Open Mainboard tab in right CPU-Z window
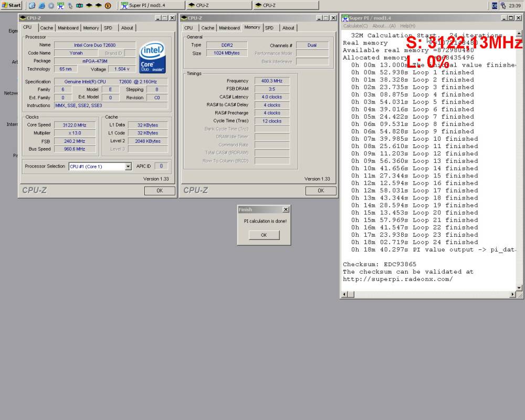Screen dimensions: 525x420 [x=229, y=28]
